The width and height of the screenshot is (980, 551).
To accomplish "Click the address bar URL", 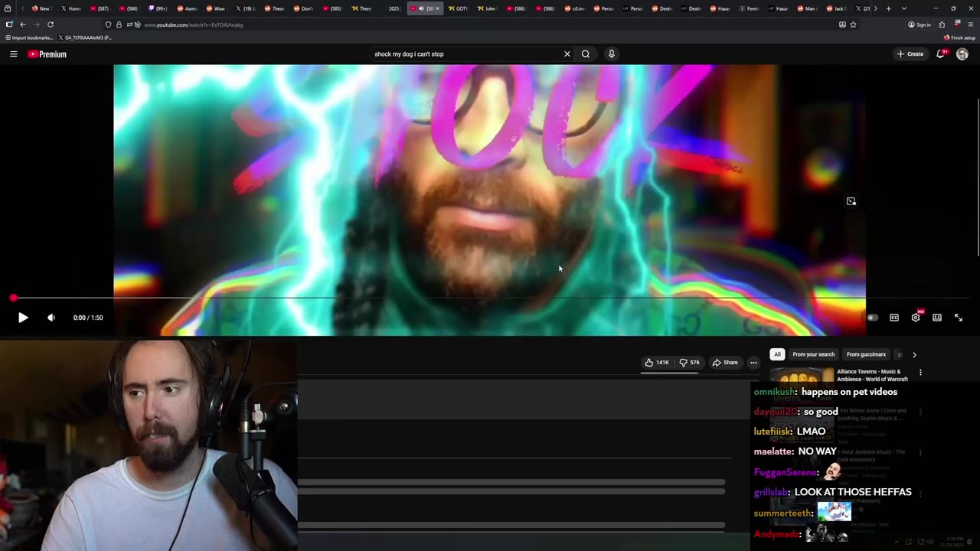I will 194,25.
